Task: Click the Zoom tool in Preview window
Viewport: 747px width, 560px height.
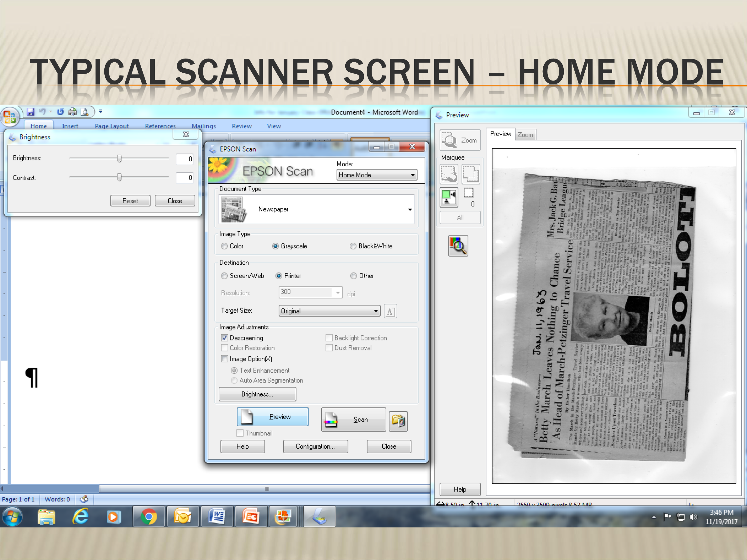Action: coord(460,140)
